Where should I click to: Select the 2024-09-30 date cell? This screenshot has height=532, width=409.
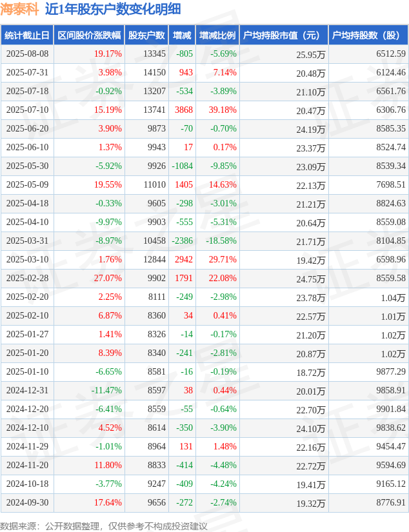click(x=27, y=502)
